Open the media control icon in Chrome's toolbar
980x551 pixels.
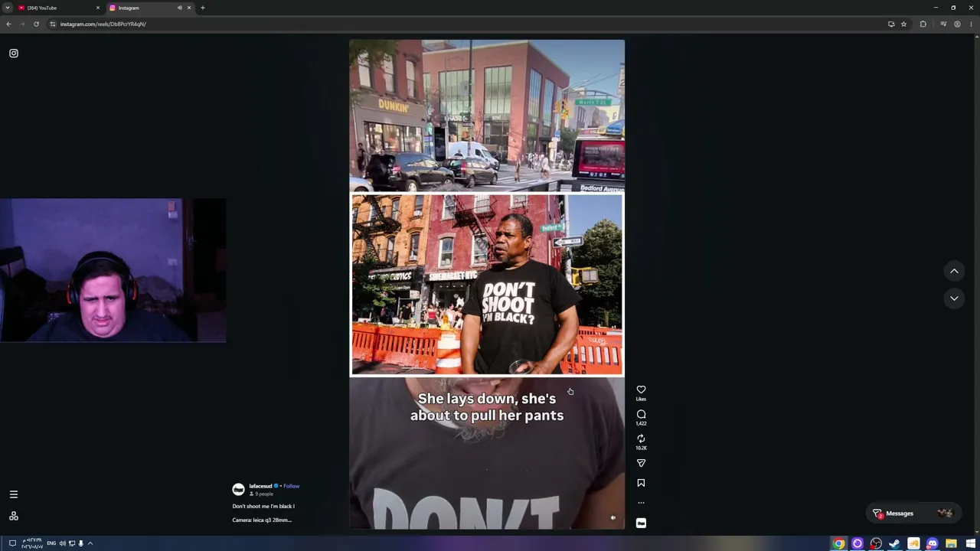coord(943,24)
